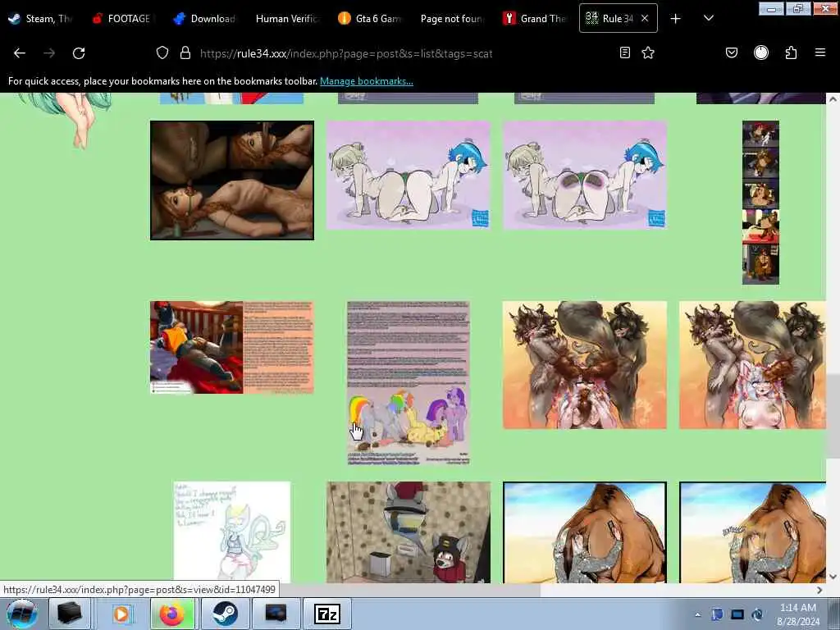Open the clock showing 1:14 AM
Image resolution: width=840 pixels, height=630 pixels.
tap(797, 614)
